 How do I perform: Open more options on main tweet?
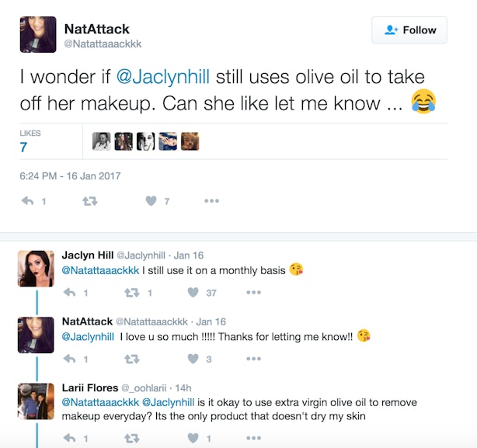point(212,200)
